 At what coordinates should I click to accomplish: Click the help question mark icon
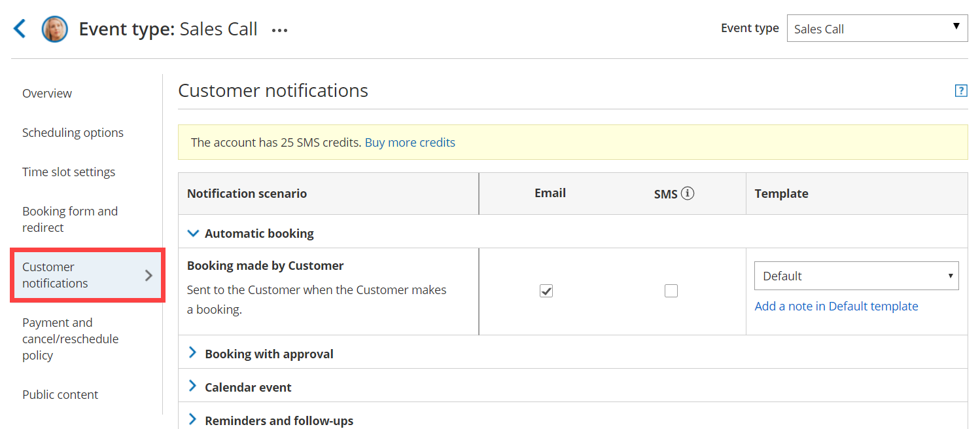tap(960, 91)
